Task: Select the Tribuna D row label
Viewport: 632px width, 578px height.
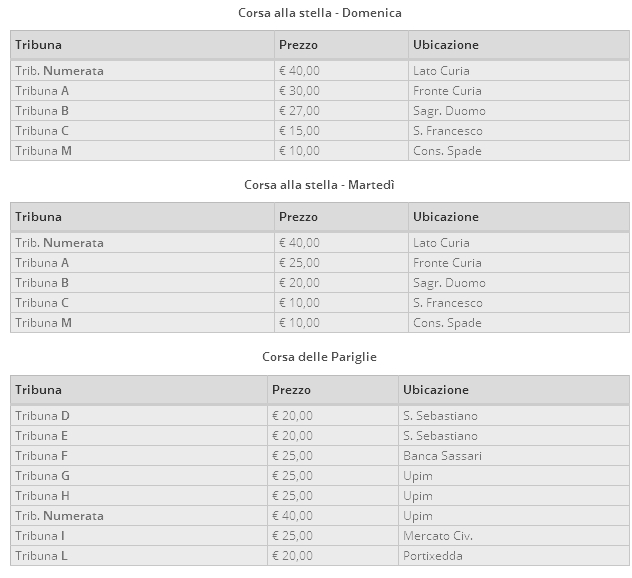Action: 43,416
